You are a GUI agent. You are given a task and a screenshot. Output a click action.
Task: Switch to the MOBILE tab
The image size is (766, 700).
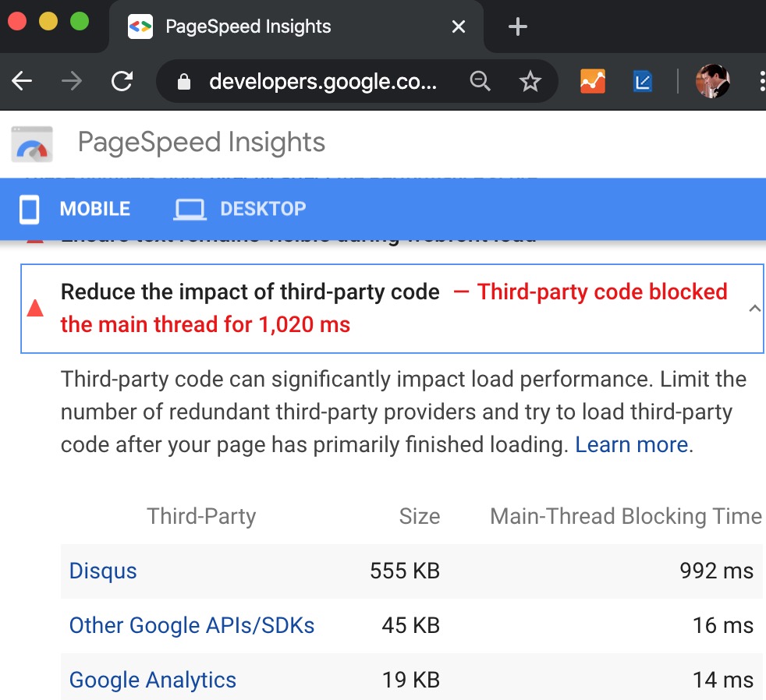point(94,209)
